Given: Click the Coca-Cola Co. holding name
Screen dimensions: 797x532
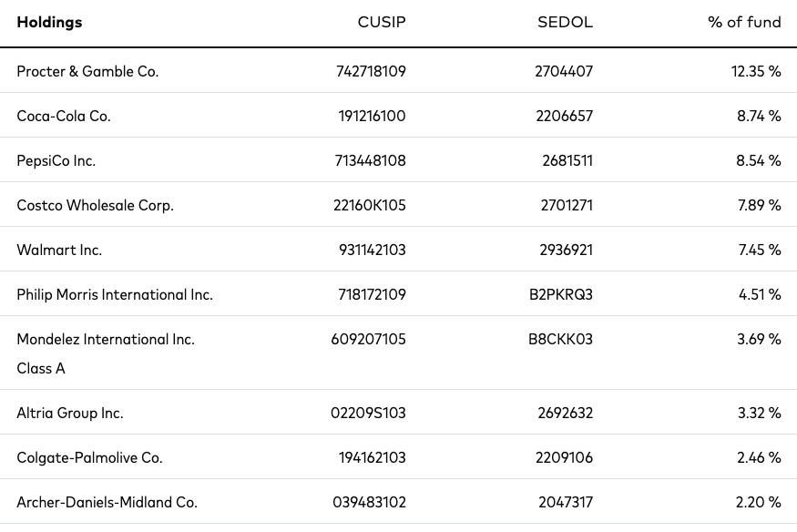Looking at the screenshot, I should coord(64,117).
